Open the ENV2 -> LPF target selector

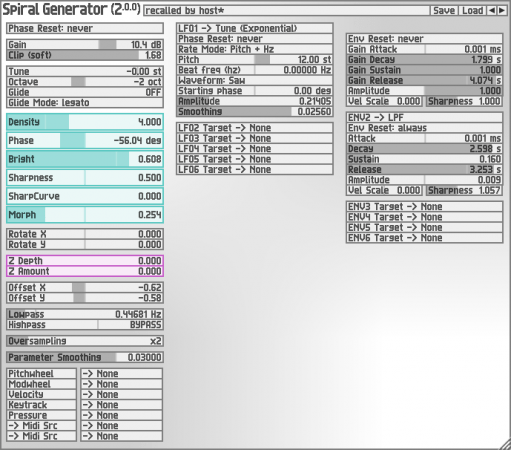[425, 117]
